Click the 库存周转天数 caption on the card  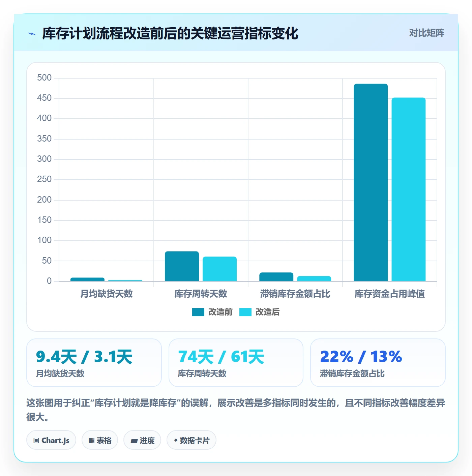[202, 374]
